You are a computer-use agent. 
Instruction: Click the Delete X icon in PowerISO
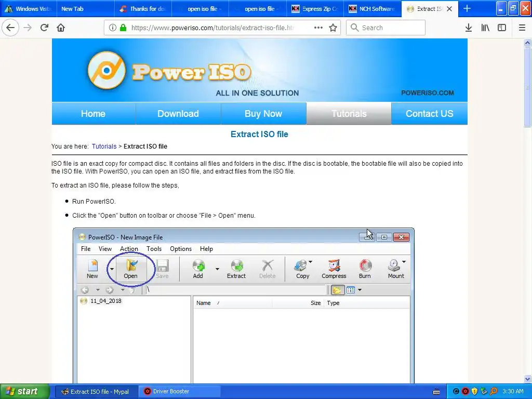pos(268,265)
